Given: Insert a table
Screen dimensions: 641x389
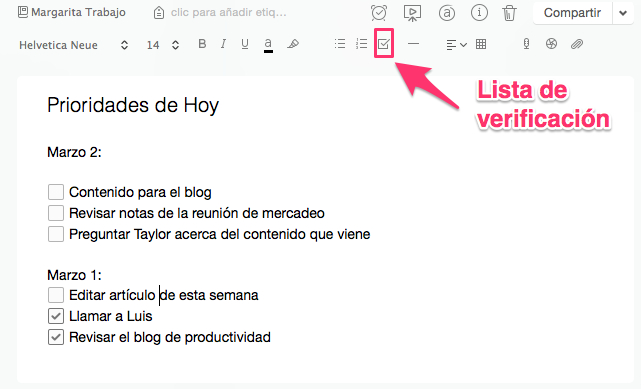Looking at the screenshot, I should click(x=481, y=44).
